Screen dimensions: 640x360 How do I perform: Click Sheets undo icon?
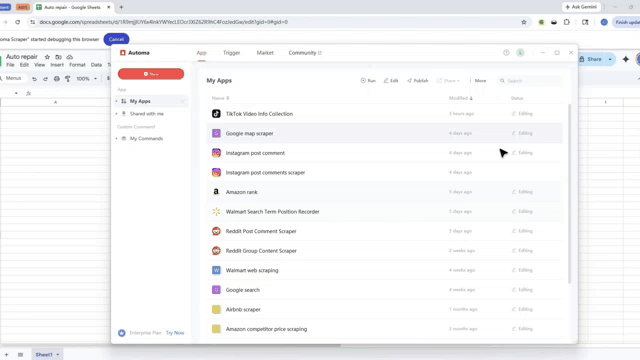(x=34, y=79)
